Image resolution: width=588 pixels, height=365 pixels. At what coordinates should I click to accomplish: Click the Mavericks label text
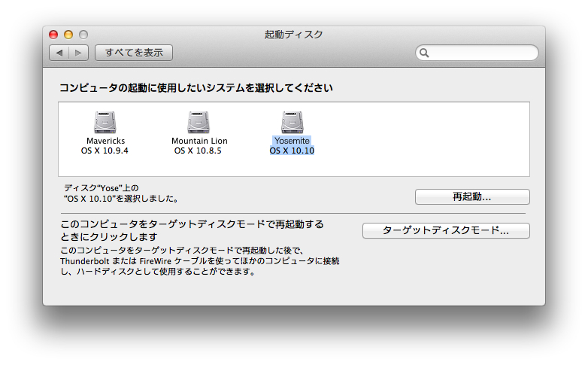[x=106, y=141]
